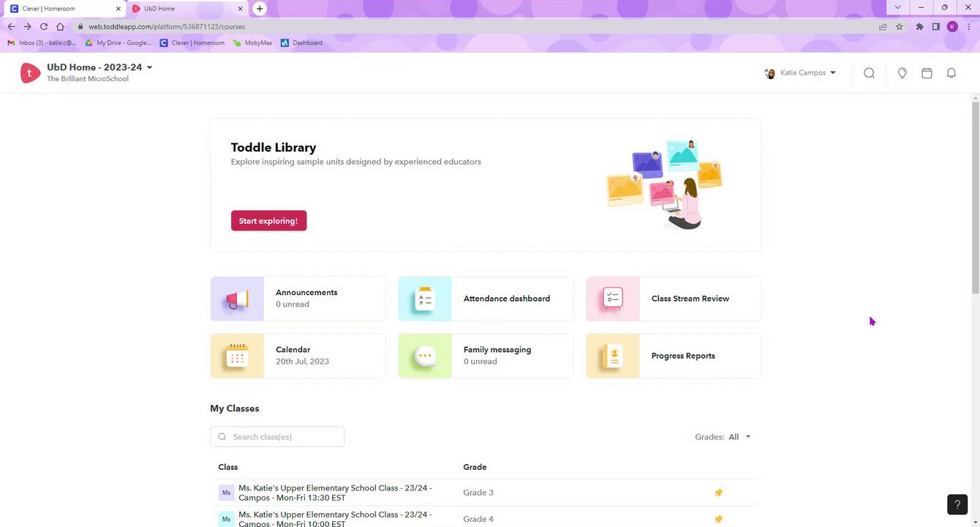
Task: Close the Clever | Homeroom tab
Action: (118, 9)
